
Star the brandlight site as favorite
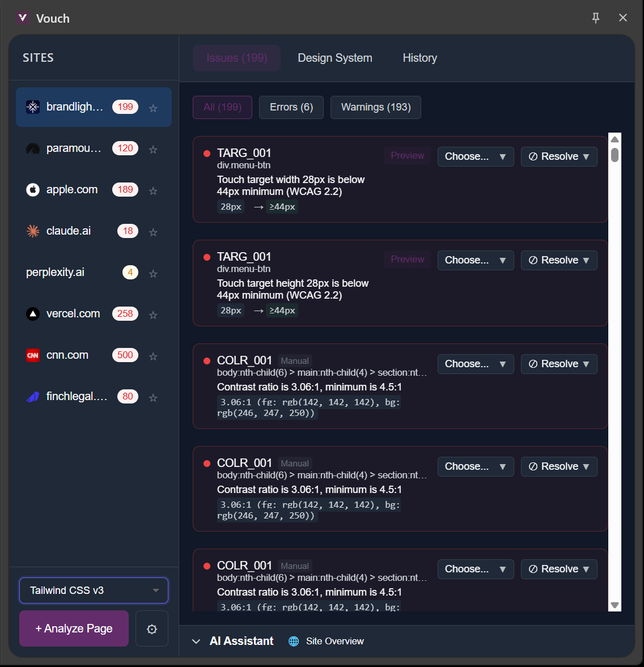click(153, 108)
